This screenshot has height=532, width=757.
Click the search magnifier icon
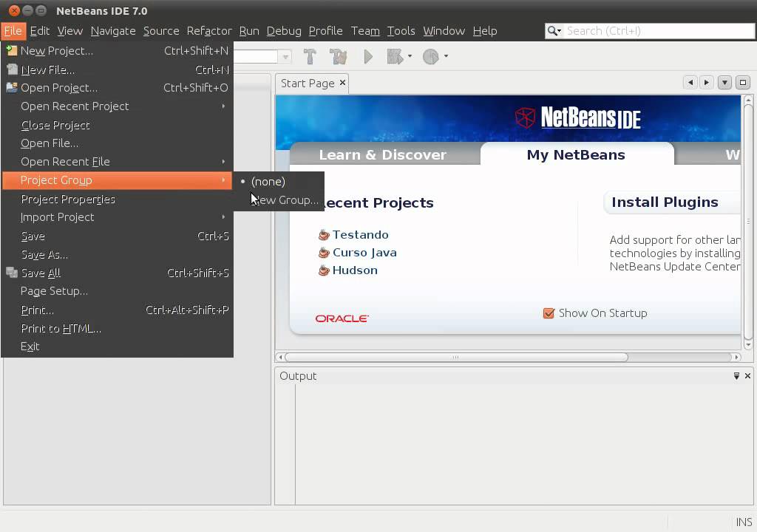pyautogui.click(x=551, y=31)
